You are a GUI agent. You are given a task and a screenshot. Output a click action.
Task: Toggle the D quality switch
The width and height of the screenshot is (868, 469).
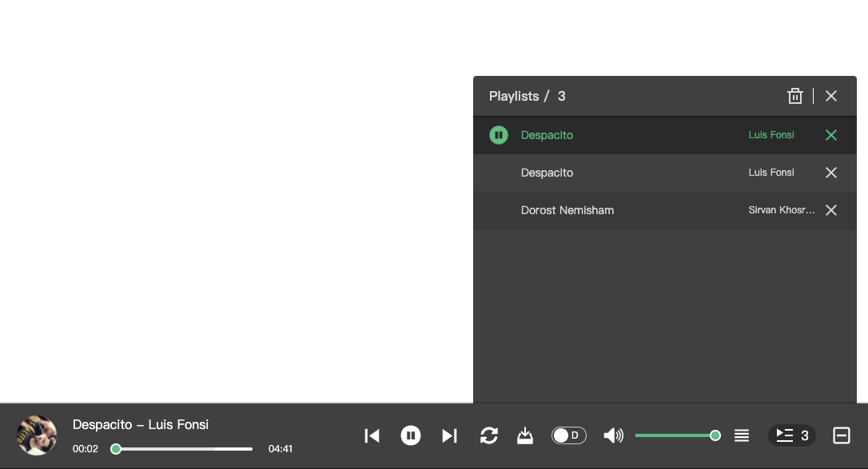point(569,435)
